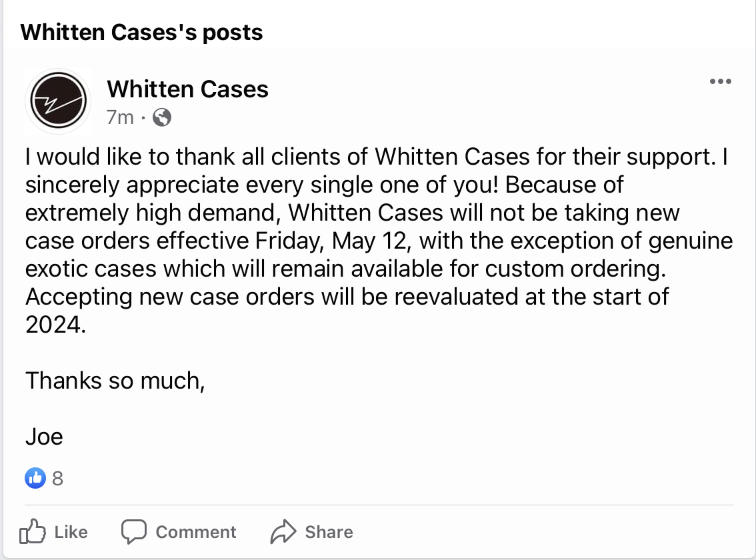
Task: Click the Comment speech bubble icon
Action: coord(133,531)
